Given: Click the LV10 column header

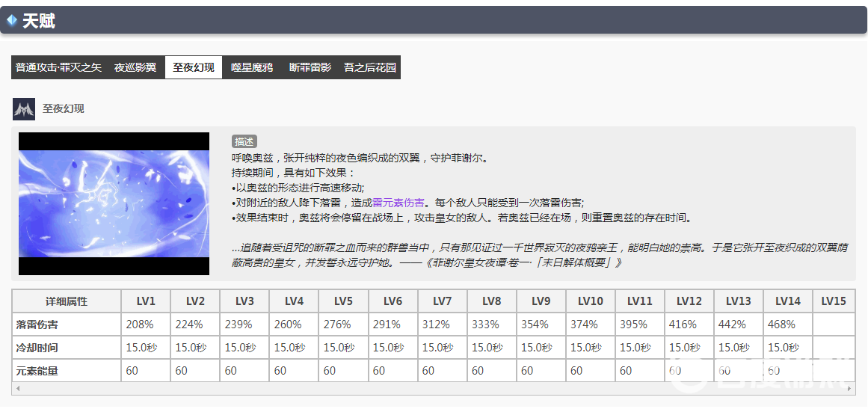Looking at the screenshot, I should click(590, 301).
